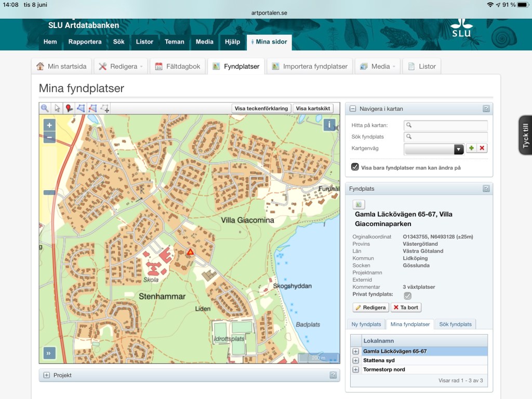Choose the red point marker tool
532x399 pixels.
coord(69,108)
